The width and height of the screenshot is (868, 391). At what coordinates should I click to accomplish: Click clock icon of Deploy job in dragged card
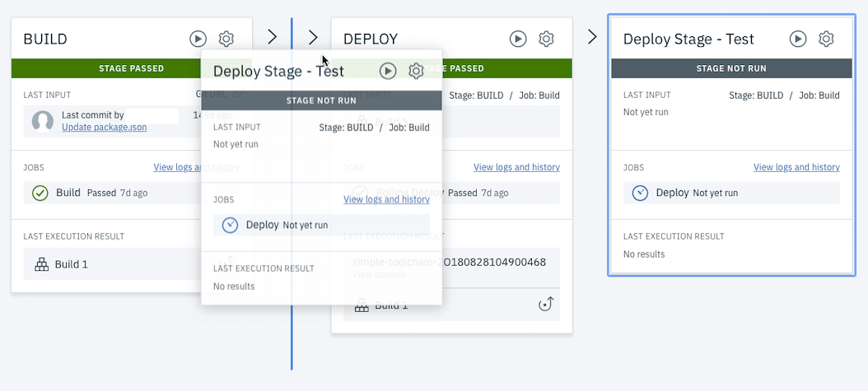[230, 225]
